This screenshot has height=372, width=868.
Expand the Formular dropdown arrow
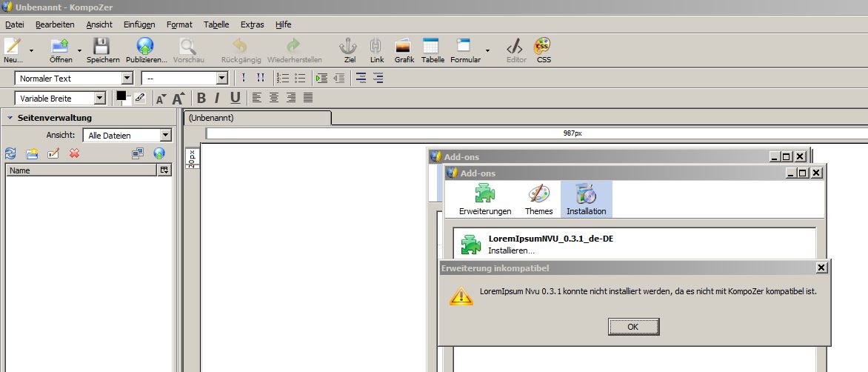click(488, 50)
